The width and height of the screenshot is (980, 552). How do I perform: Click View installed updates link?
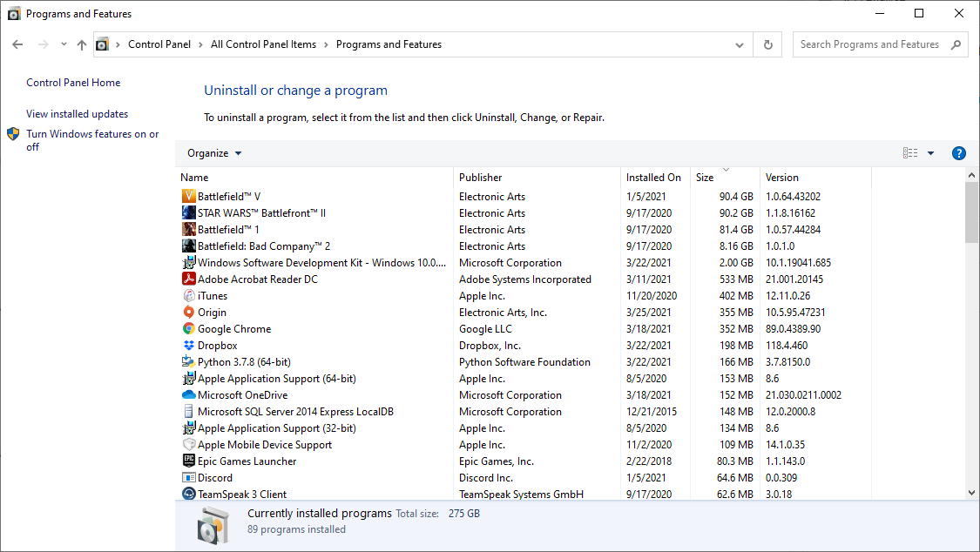click(x=77, y=114)
